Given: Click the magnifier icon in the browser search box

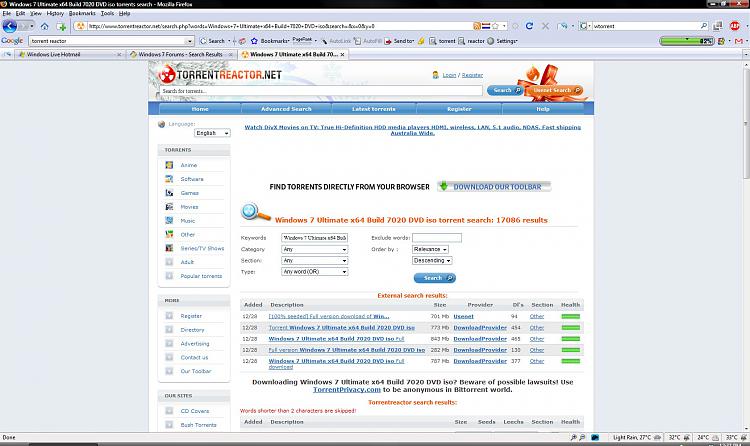Looking at the screenshot, I should [x=704, y=26].
